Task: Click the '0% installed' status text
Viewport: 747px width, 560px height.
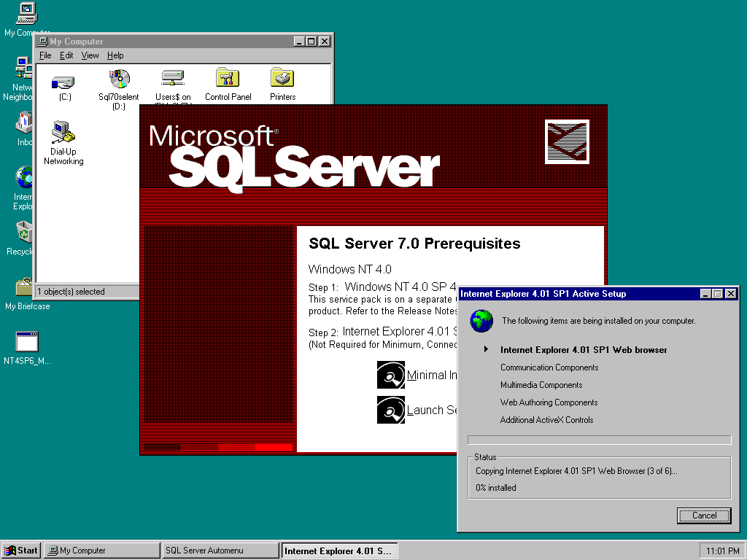Action: (495, 488)
